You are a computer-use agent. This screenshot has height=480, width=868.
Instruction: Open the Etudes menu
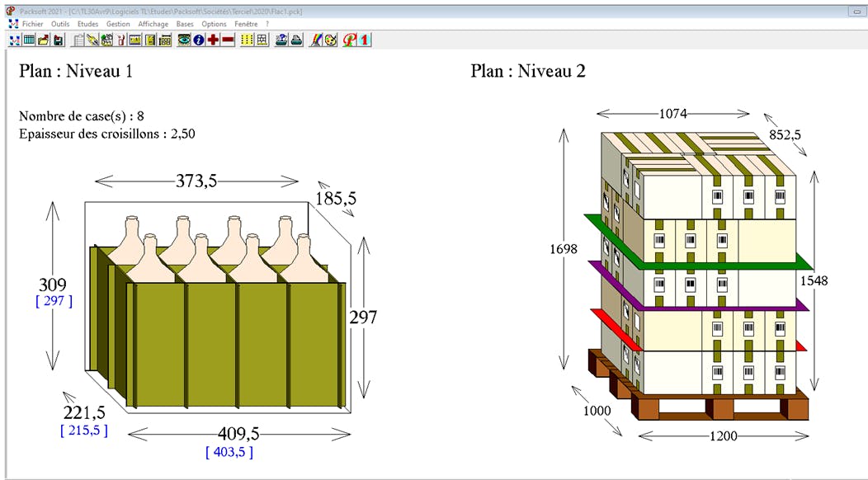pyautogui.click(x=87, y=24)
